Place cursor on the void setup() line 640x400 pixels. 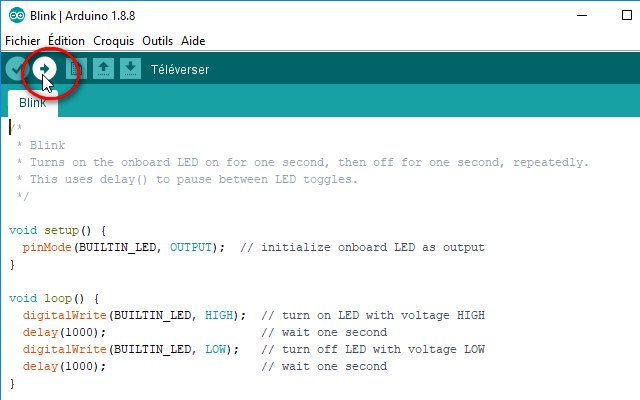(58, 231)
